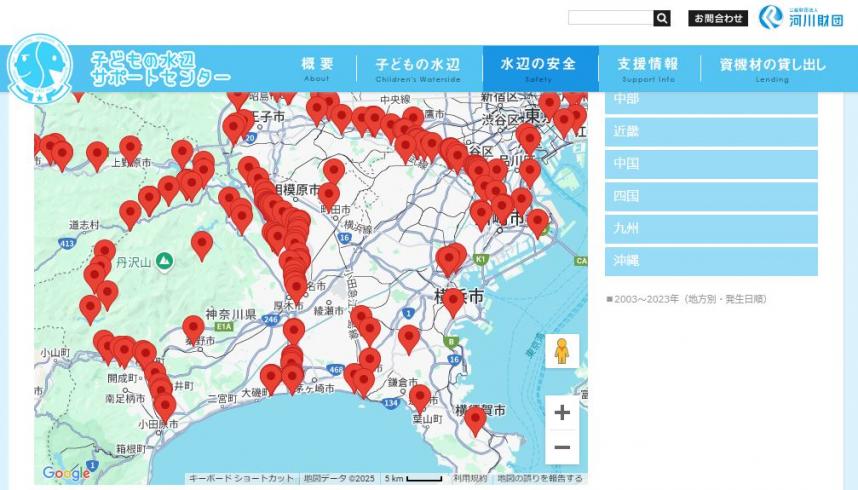Zoom in the map with plus button
Viewport: 858px width, 490px height.
(562, 412)
